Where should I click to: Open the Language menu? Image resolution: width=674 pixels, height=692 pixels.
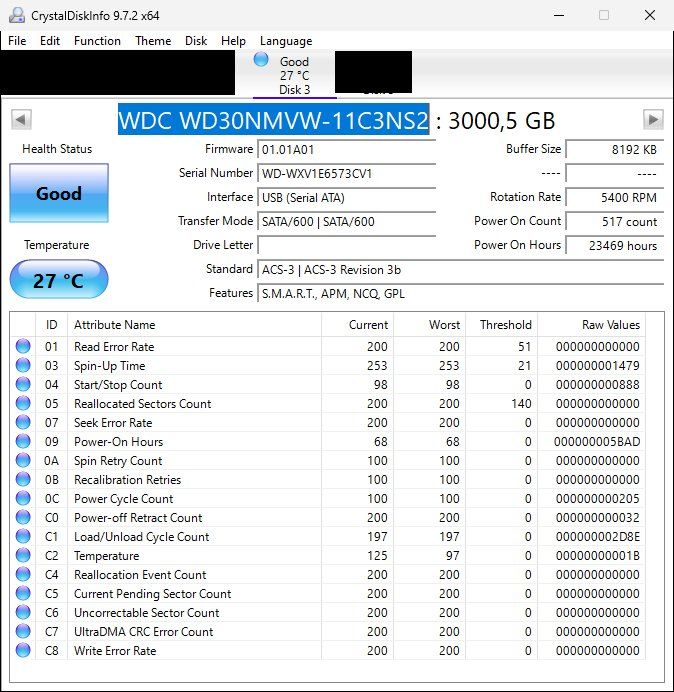pos(286,41)
